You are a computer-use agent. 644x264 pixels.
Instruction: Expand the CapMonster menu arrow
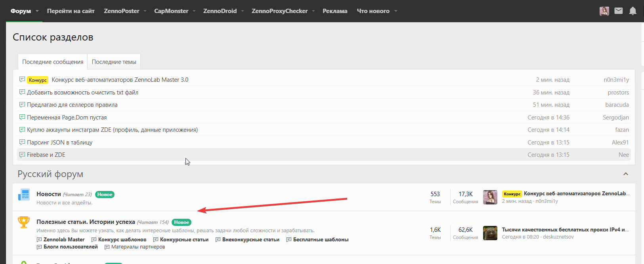point(194,11)
